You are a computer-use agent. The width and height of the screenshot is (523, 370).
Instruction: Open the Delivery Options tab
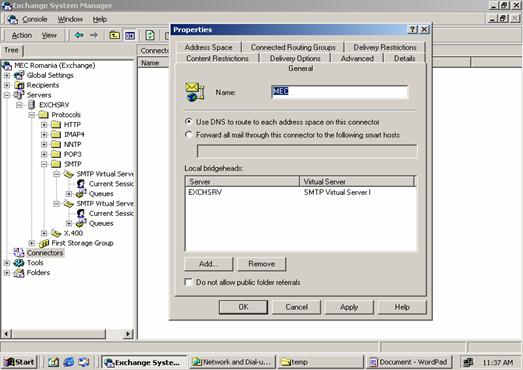[295, 58]
